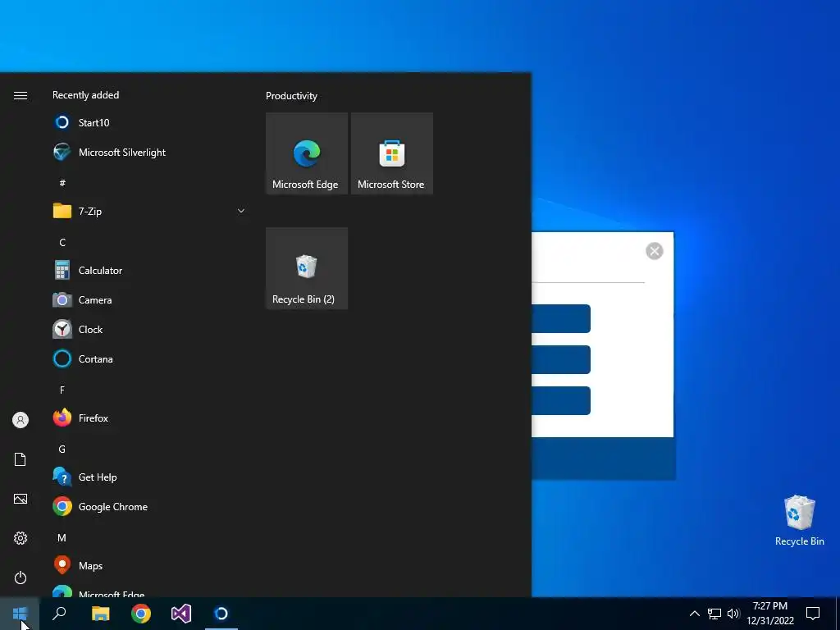
Task: Click the Productivity group title
Action: pyautogui.click(x=291, y=96)
